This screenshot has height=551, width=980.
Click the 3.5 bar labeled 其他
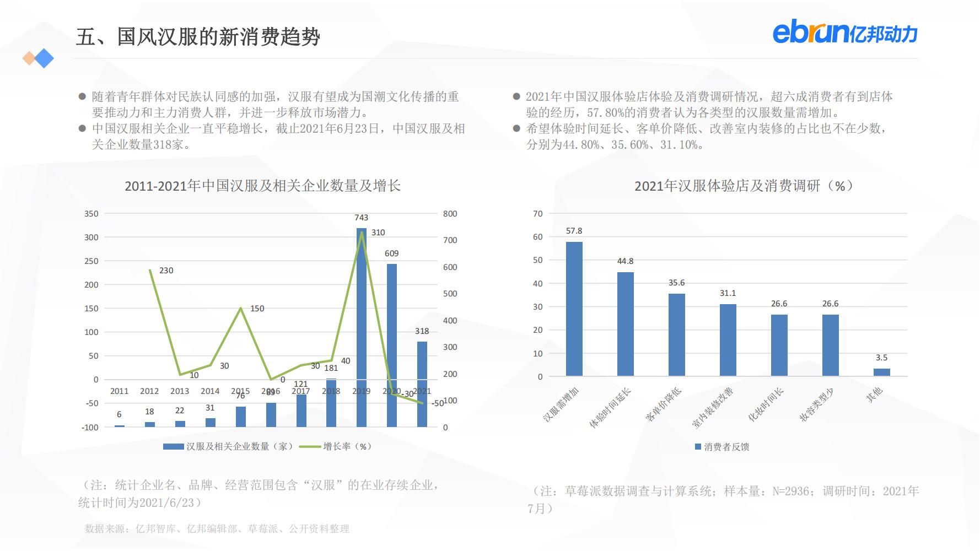(882, 372)
